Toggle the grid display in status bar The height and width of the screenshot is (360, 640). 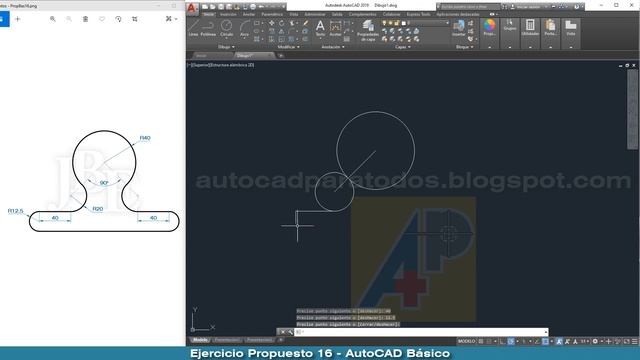tap(481, 341)
